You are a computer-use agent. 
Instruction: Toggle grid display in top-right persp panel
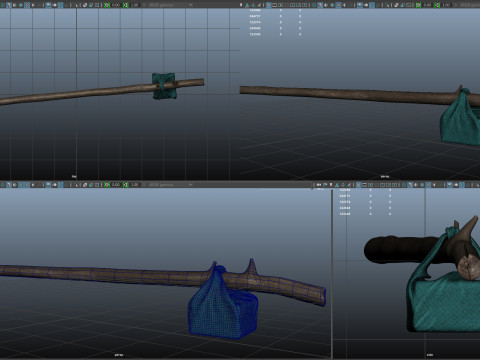(269, 5)
